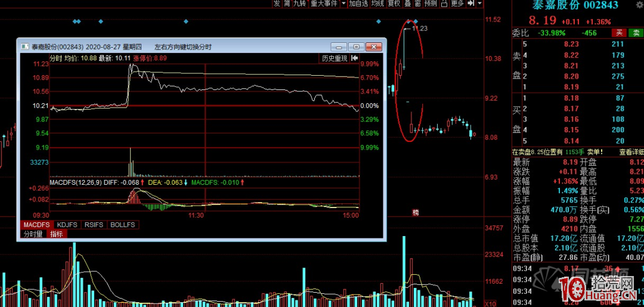The width and height of the screenshot is (644, 307).
Task: Click the 简 toolbar button
Action: coord(286,4)
